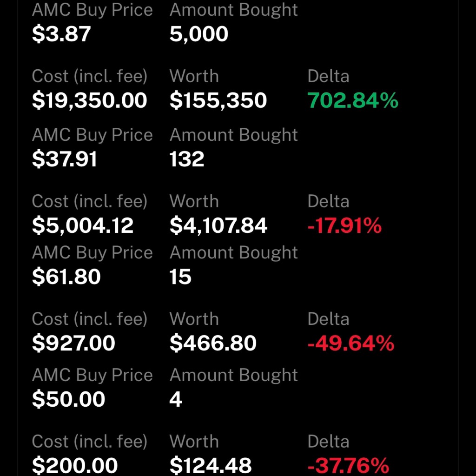Click the $5,004.12 cost value
Screen dimensions: 476x476
click(x=83, y=225)
